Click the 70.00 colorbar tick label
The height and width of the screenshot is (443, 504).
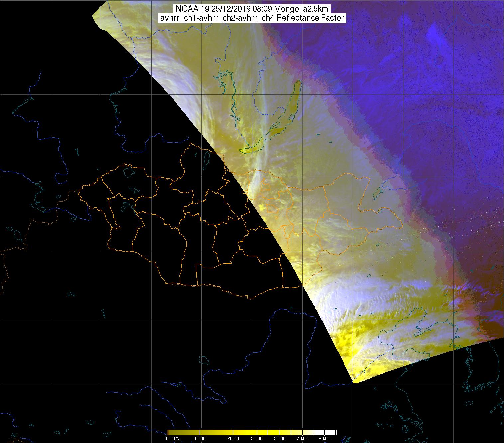click(302, 438)
